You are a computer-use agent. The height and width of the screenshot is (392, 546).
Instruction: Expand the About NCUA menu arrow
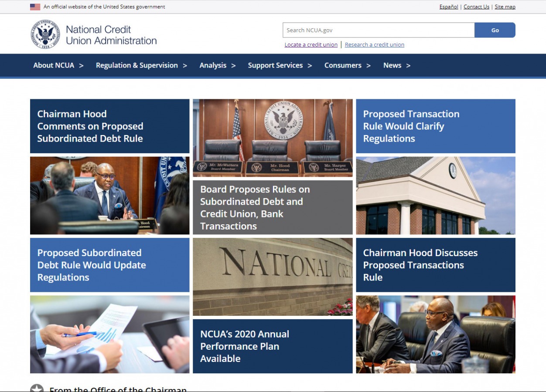(81, 66)
